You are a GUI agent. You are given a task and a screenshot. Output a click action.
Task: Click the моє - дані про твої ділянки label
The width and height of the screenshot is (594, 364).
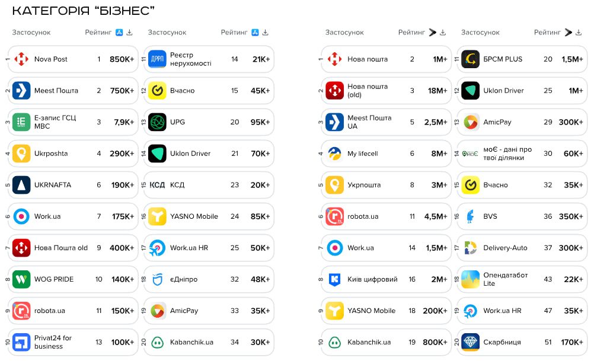coord(507,154)
